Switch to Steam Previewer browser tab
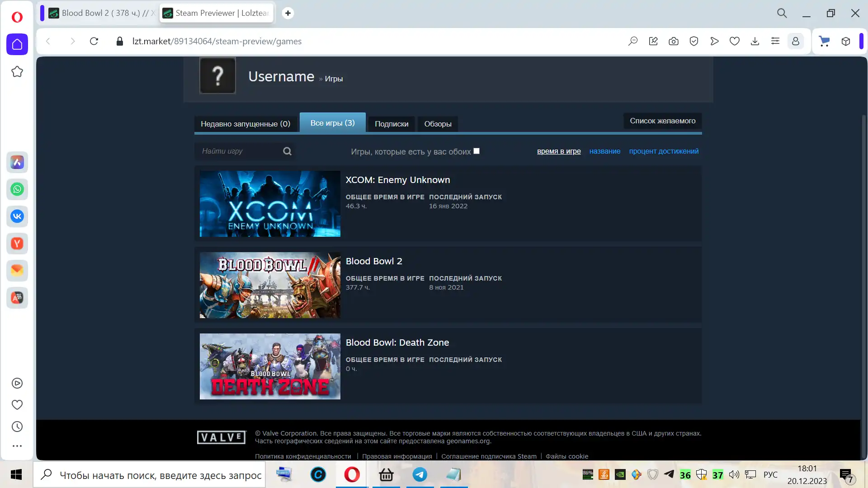This screenshot has height=488, width=868. (217, 13)
